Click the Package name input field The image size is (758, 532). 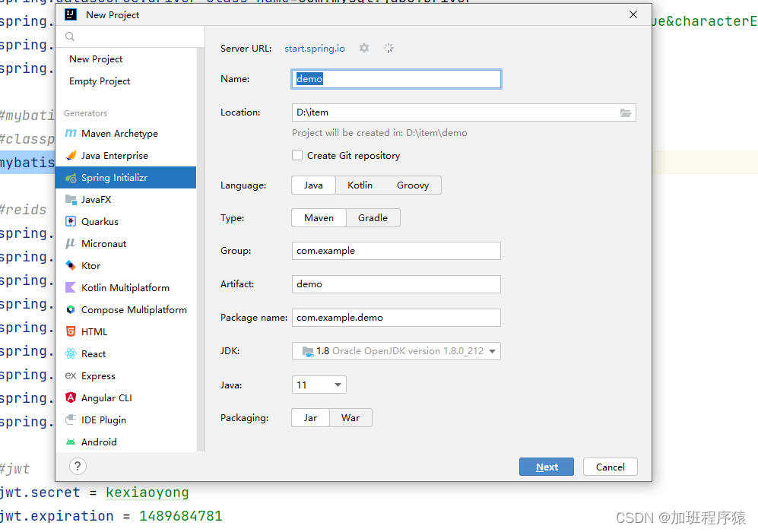click(x=396, y=318)
